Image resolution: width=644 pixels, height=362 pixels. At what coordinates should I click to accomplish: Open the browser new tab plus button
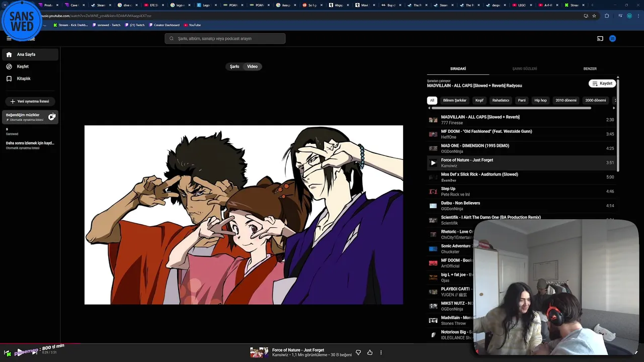point(592,5)
